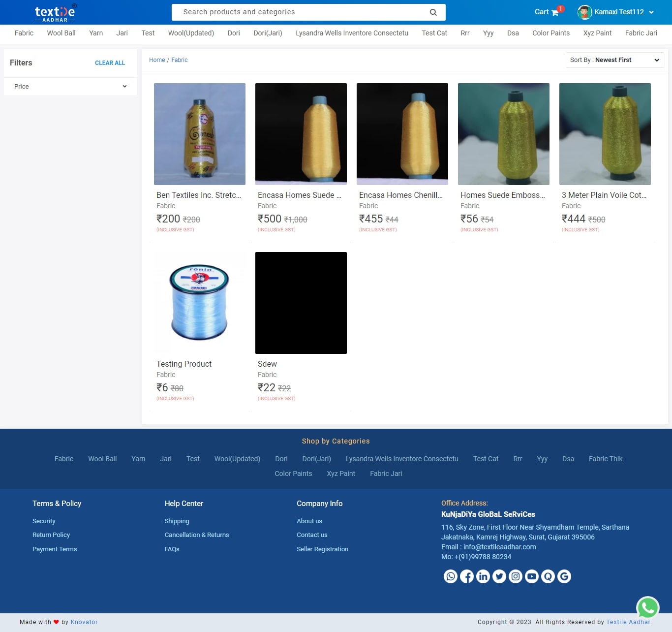This screenshot has width=672, height=632.
Task: Select Wool Ball in top category bar
Action: (61, 33)
